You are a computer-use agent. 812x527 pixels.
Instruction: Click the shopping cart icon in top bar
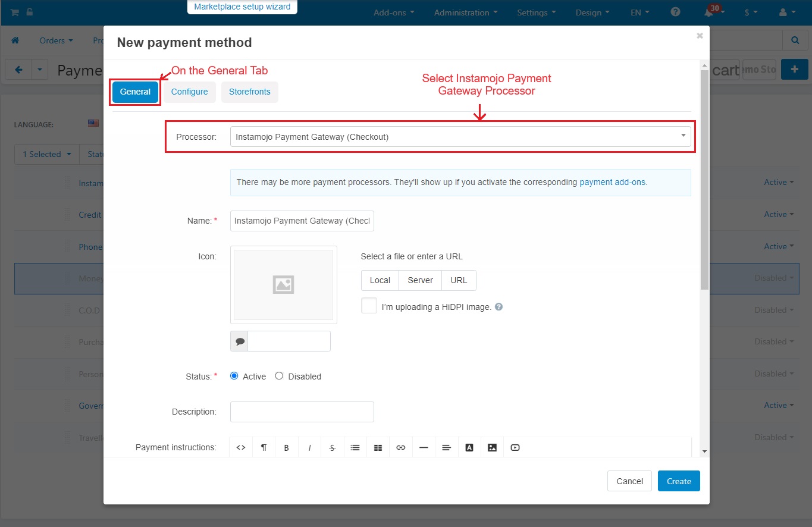tap(15, 12)
